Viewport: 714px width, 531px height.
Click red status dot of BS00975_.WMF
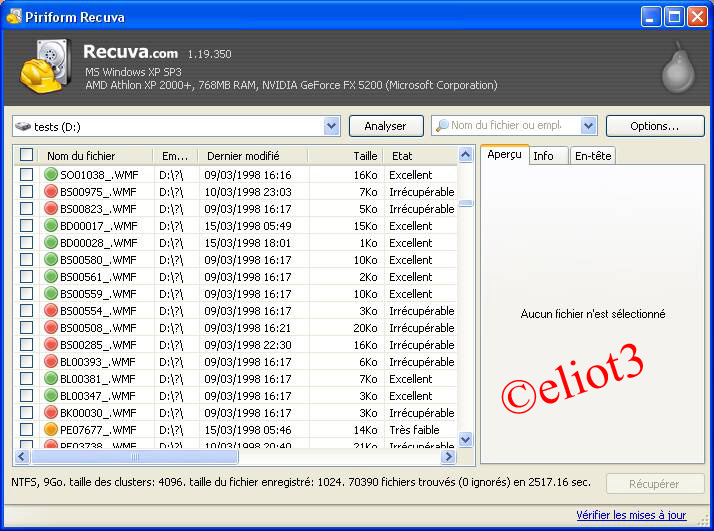coord(51,191)
